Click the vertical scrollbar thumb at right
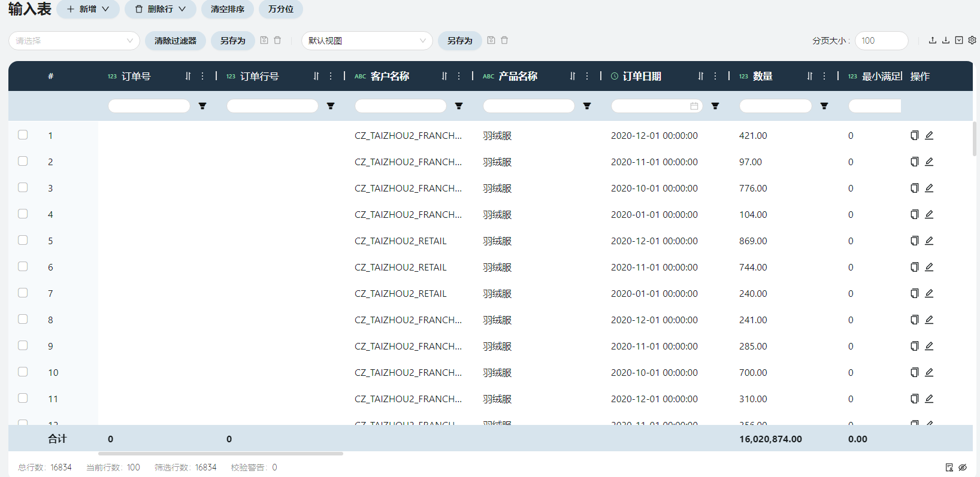This screenshot has height=477, width=980. pos(975,138)
